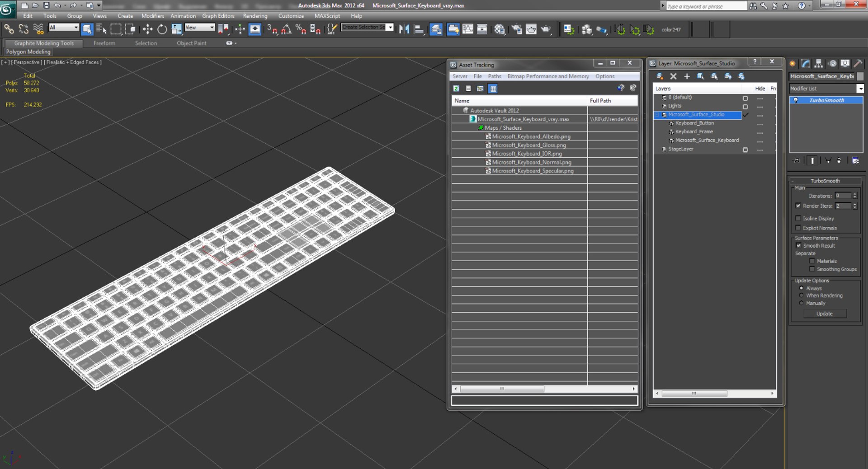The width and height of the screenshot is (868, 469).
Task: Toggle Render Iters checkbox
Action: click(798, 206)
